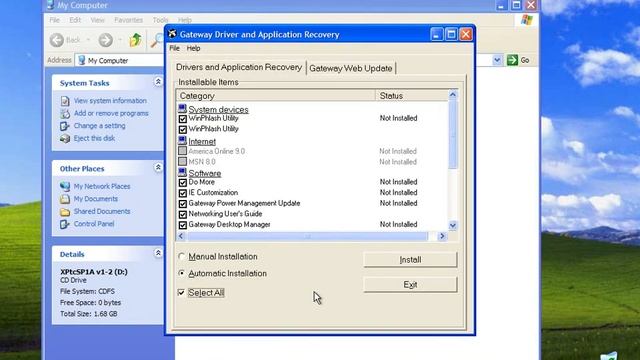Uncheck the first WinPhlash Utility checkbox
This screenshot has height=360, width=640.
click(182, 119)
